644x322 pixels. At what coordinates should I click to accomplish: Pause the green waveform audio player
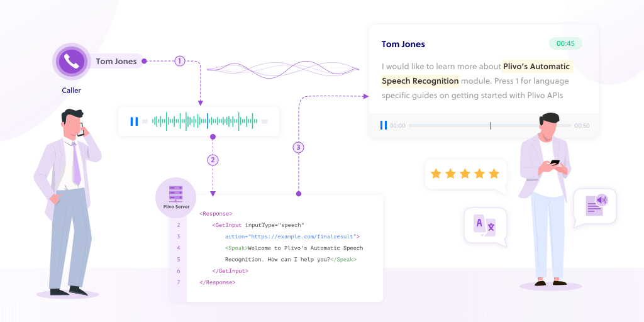pyautogui.click(x=134, y=121)
